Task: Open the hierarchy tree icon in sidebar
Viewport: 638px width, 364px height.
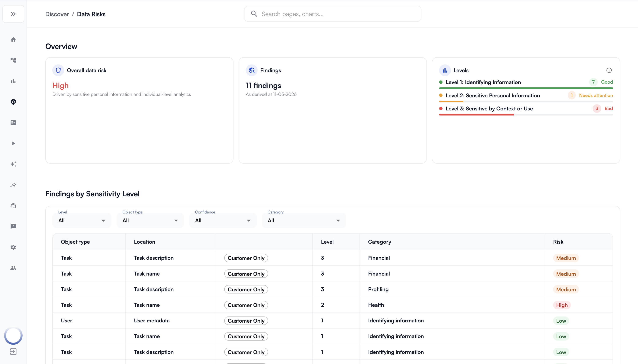Action: (13, 60)
